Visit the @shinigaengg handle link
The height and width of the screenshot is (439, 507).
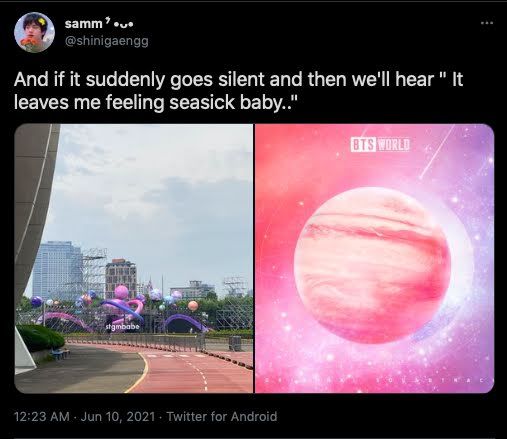pos(106,41)
